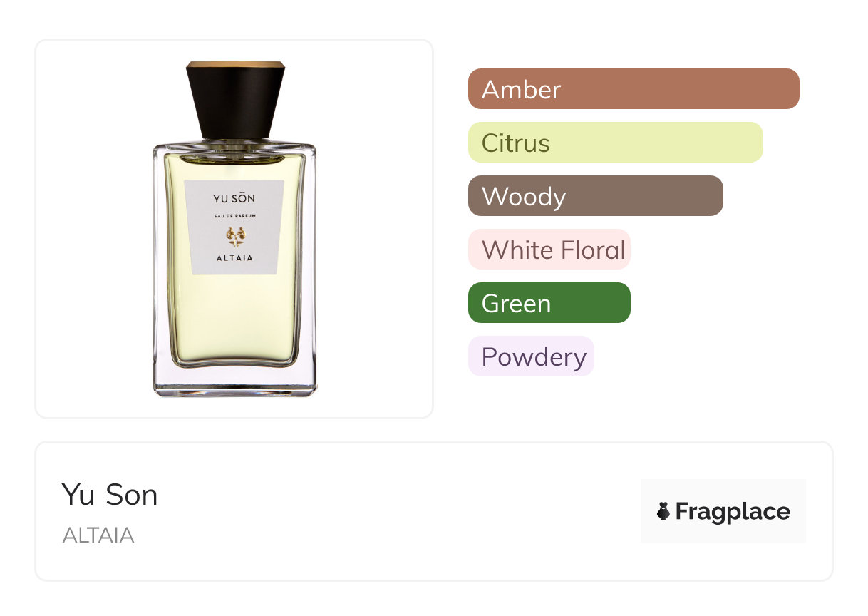Viewport: 868px width, 616px height.
Task: Select the Green accord bar
Action: (549, 303)
